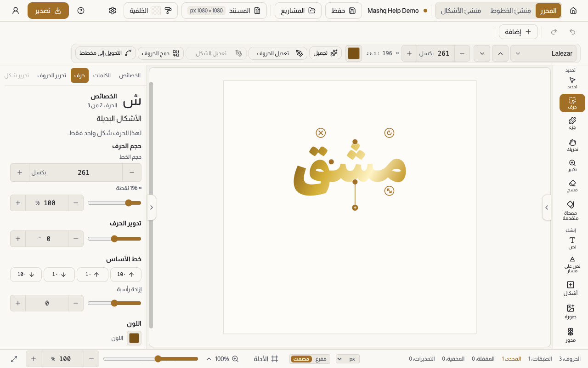Open المشاريع projects button
The width and height of the screenshot is (588, 368).
coord(298,11)
